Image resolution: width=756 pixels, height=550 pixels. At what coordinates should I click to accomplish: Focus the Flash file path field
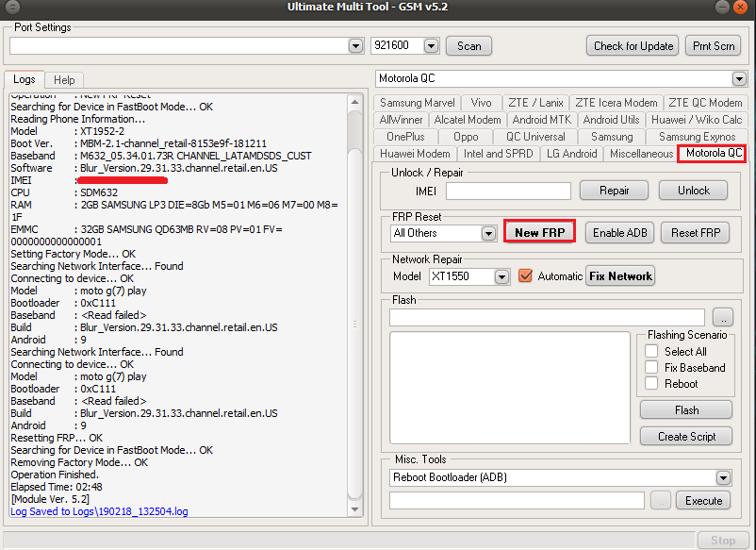[x=547, y=318]
